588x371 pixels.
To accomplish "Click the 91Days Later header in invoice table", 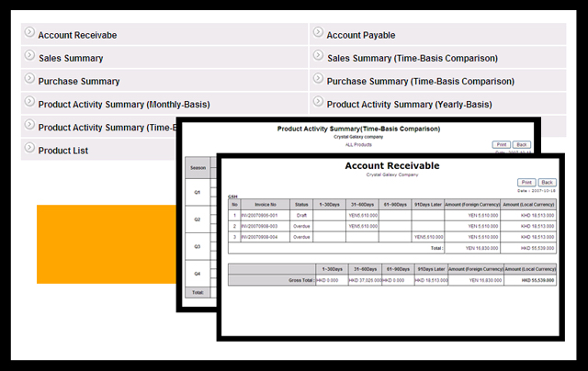I will (x=428, y=205).
